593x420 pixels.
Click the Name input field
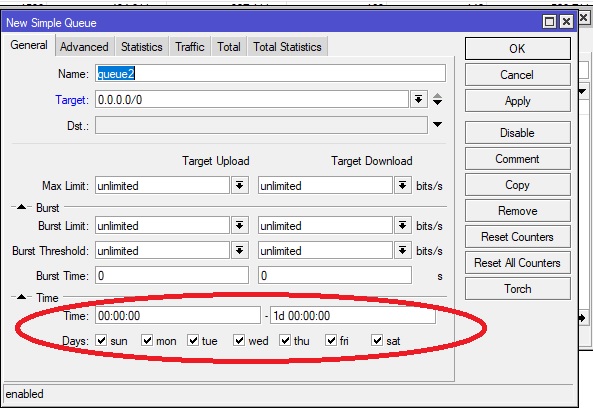click(270, 73)
